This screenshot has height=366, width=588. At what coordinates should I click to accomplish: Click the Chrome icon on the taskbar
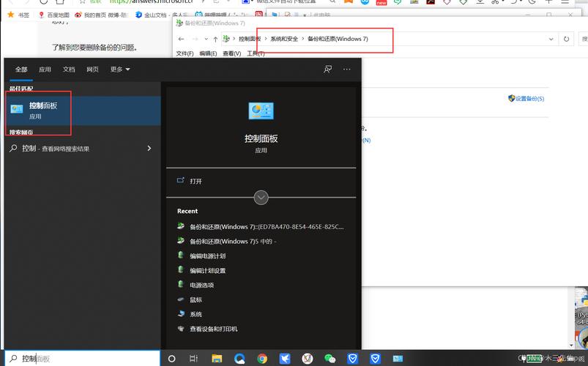click(262, 359)
